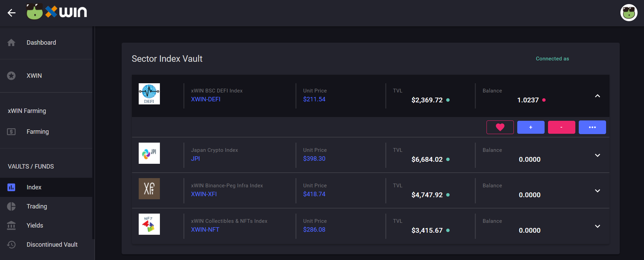Click the green dot beside $4,747.92
The width and height of the screenshot is (644, 260).
(x=448, y=195)
